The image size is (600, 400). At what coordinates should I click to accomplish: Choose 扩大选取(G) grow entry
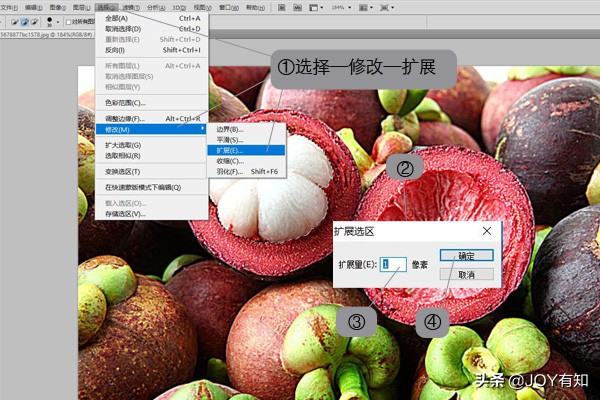[152, 145]
